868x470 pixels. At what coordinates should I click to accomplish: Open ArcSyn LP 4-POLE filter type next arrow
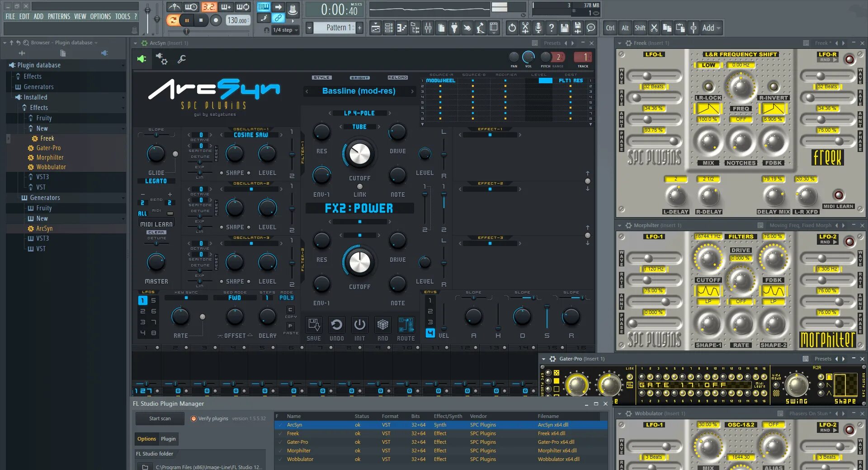click(390, 113)
